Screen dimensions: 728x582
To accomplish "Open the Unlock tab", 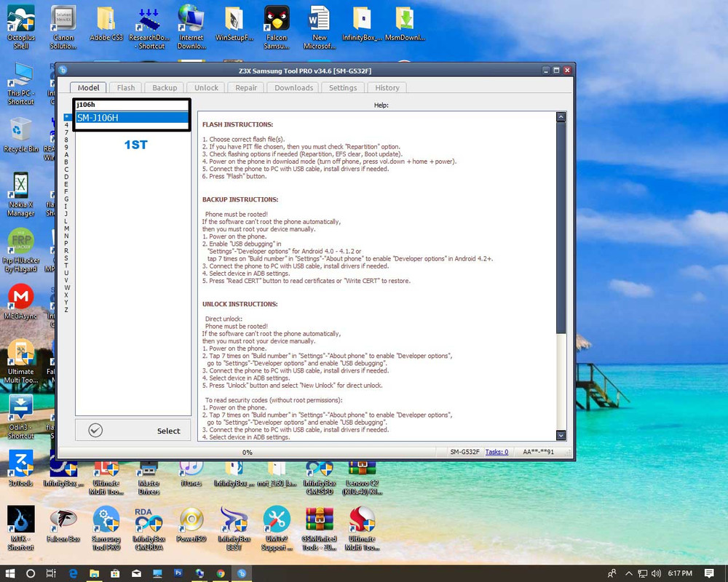I will coord(206,88).
